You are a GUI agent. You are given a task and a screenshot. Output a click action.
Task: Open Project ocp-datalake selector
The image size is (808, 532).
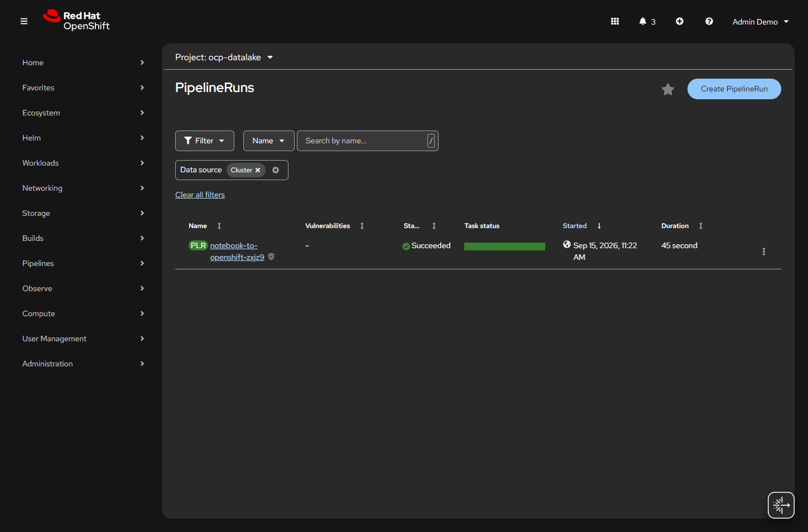click(224, 57)
